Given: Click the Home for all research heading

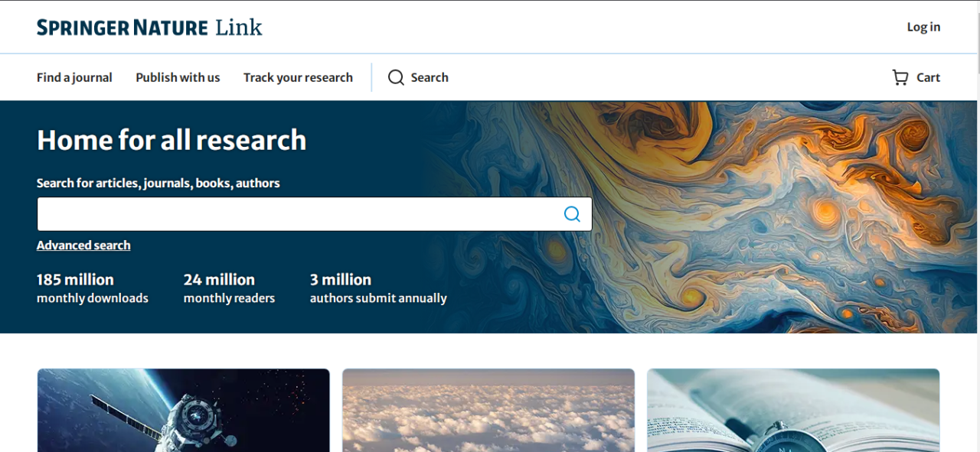Looking at the screenshot, I should pos(171,141).
